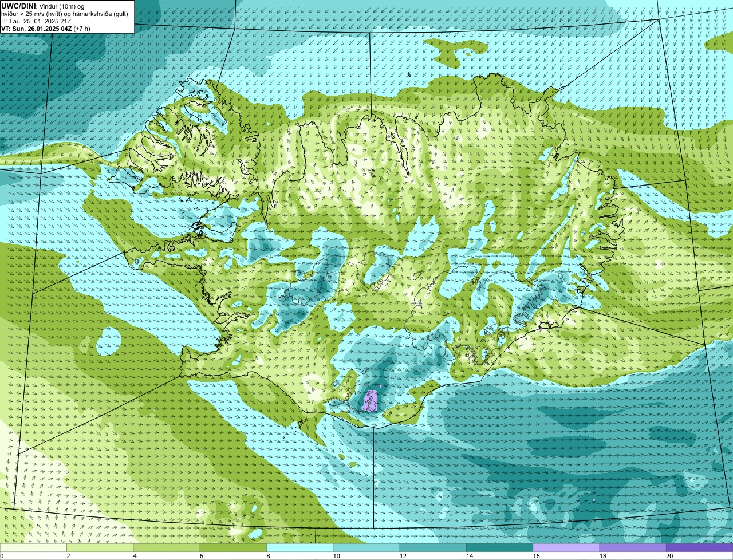This screenshot has width=733, height=560.
Task: Click the legend scale label "20"
Action: click(669, 556)
